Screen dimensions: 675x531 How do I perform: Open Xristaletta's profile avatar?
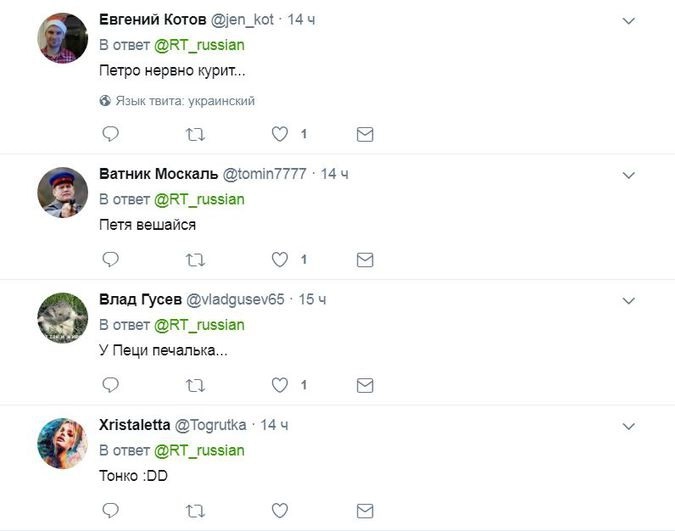pyautogui.click(x=63, y=443)
